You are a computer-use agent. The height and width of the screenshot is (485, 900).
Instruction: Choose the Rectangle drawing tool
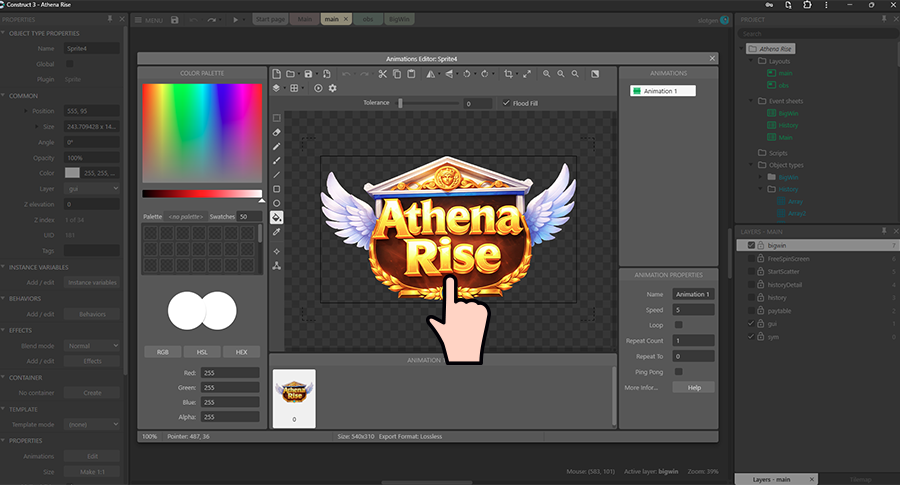pos(277,189)
